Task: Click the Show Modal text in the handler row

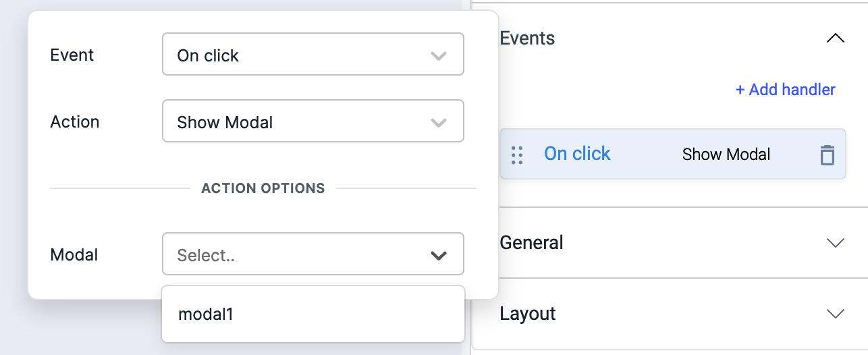Action: 726,155
